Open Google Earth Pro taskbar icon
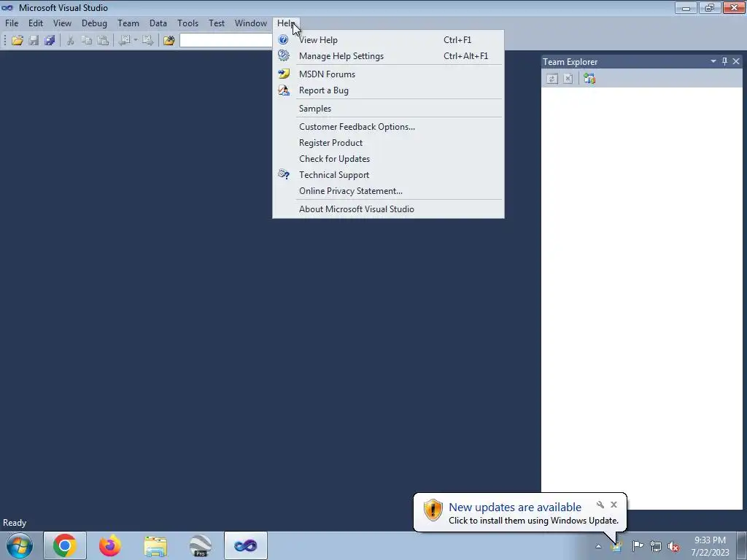 [200, 545]
